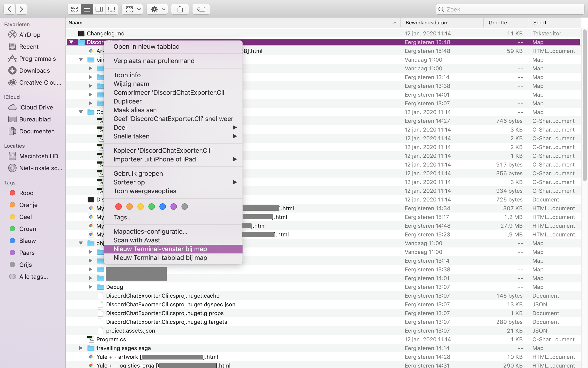Apply purple color tag in context menu

[173, 207]
